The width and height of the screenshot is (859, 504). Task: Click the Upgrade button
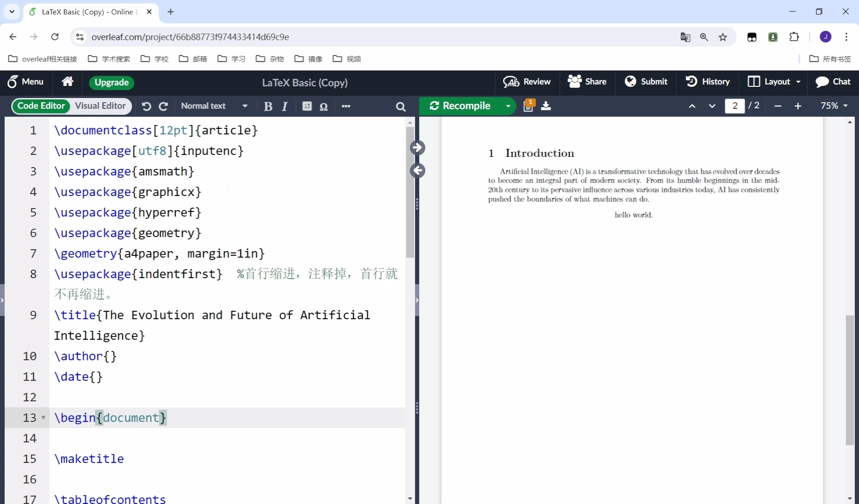111,83
